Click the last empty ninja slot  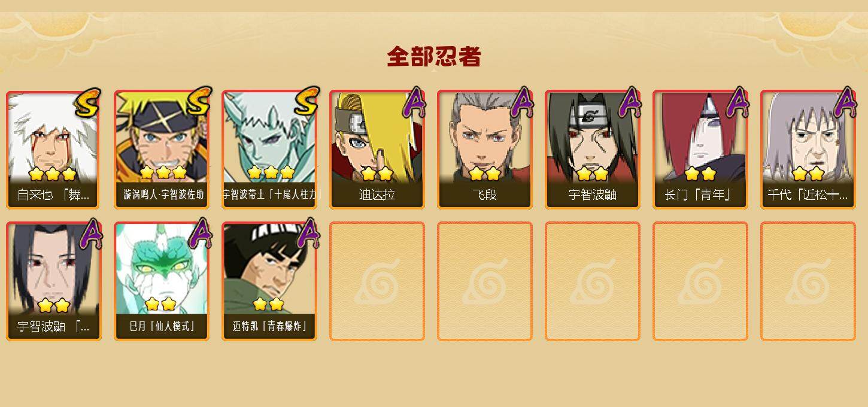pyautogui.click(x=808, y=281)
